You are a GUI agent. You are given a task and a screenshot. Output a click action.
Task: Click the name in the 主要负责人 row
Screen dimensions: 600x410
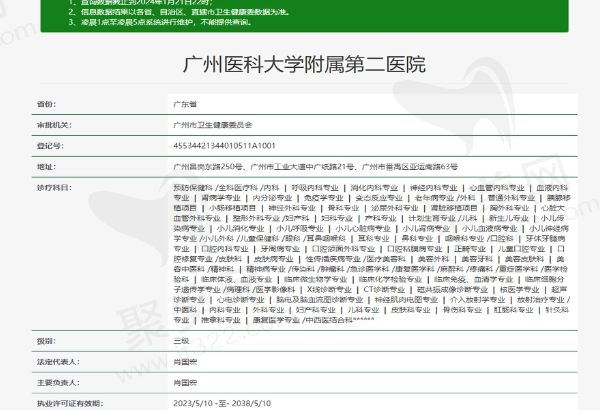pyautogui.click(x=185, y=382)
